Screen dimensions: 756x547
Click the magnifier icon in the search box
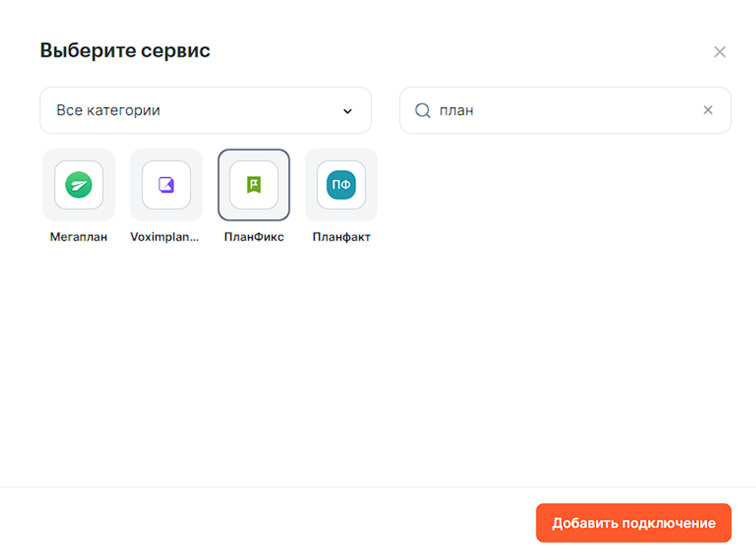(422, 110)
